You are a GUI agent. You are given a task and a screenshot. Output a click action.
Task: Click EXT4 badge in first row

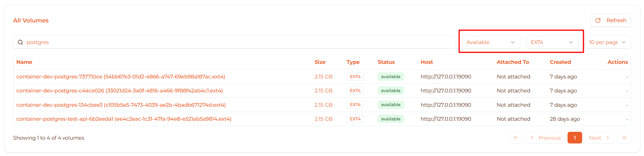coord(355,77)
